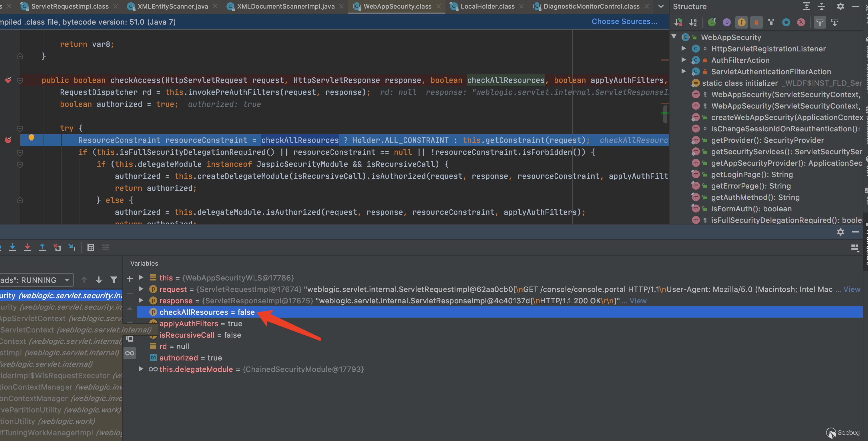Expand the AuthFilterAction class node
The width and height of the screenshot is (868, 441).
tap(684, 60)
